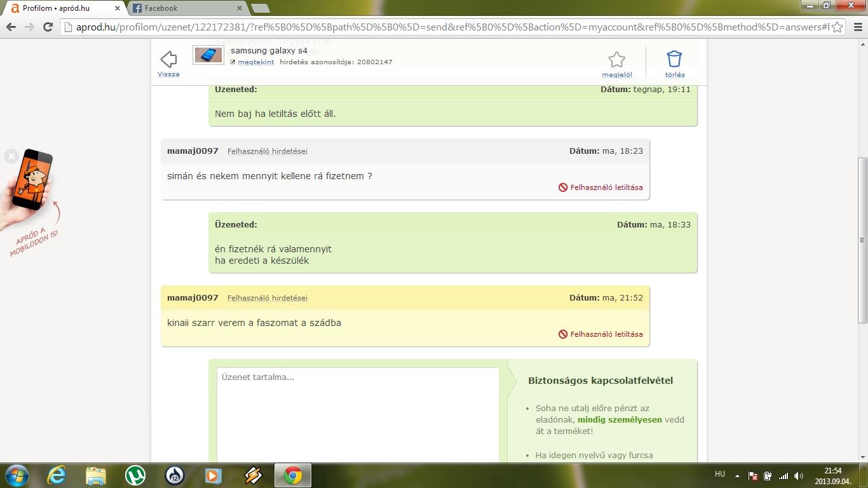Open Felhasználó hirdetései in the 21:52 message
Image resolution: width=868 pixels, height=488 pixels.
[x=268, y=298]
